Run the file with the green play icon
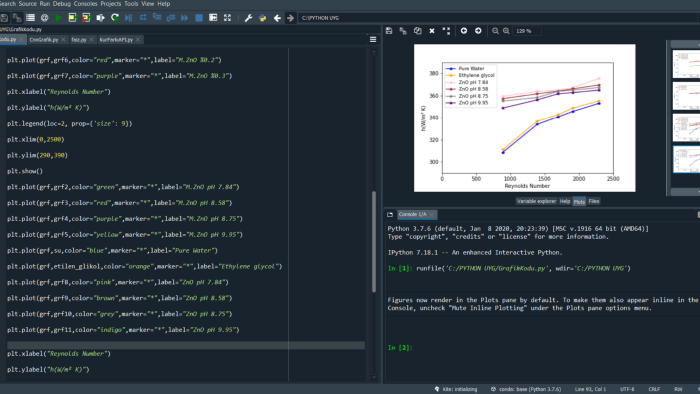Viewport: 700px width, 394px height. pyautogui.click(x=58, y=18)
